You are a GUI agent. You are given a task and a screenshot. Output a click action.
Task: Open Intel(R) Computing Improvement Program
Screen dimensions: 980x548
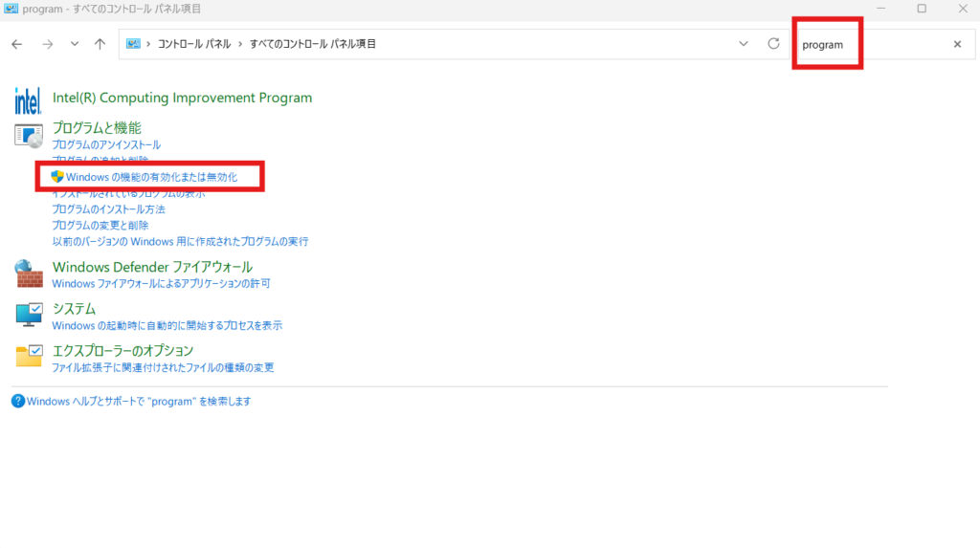tap(182, 98)
